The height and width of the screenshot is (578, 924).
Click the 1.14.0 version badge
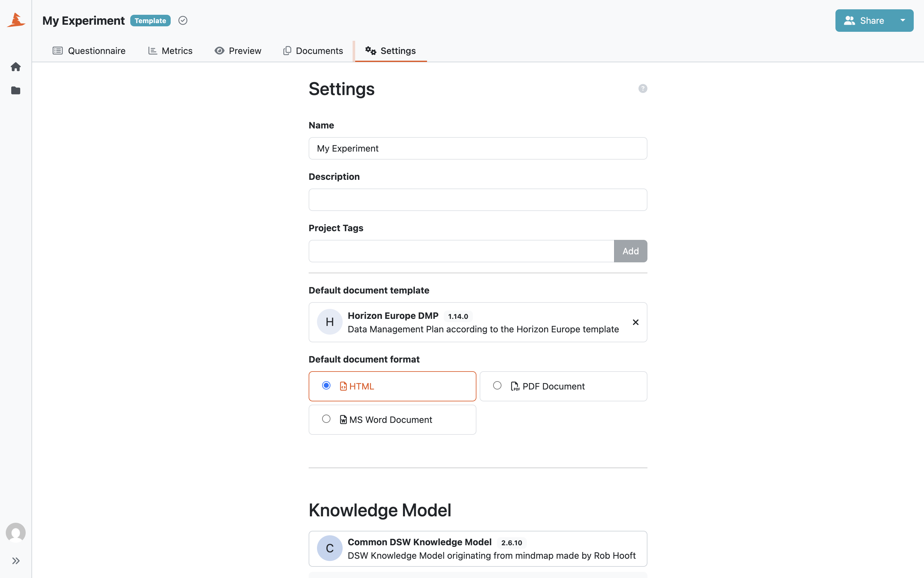(458, 316)
